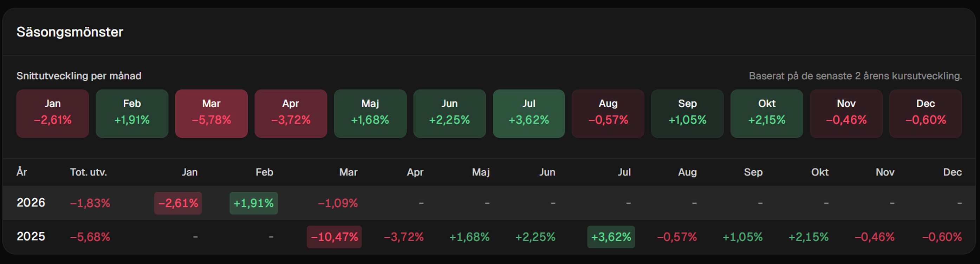This screenshot has height=264, width=980.
Task: Click the Mar −5,78% red card
Action: [x=212, y=114]
